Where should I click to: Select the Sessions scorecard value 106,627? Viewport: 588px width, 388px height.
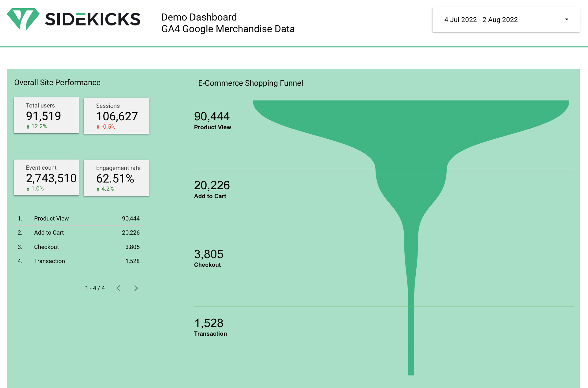117,116
